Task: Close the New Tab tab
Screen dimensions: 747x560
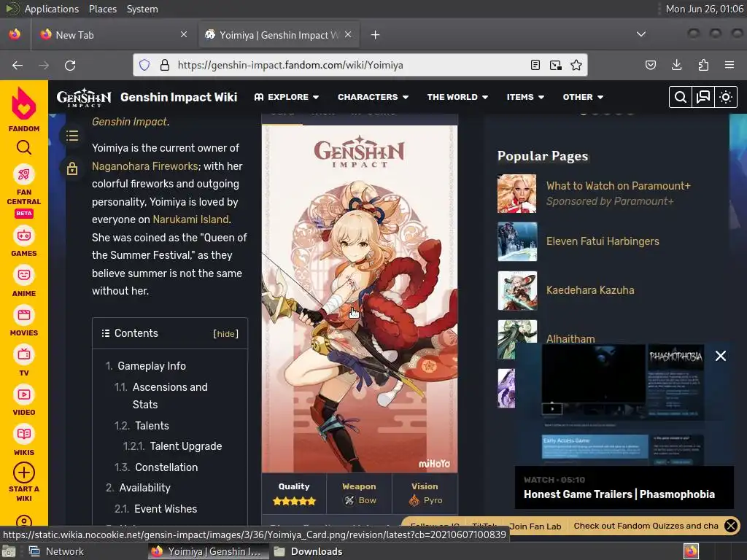Action: 184,34
